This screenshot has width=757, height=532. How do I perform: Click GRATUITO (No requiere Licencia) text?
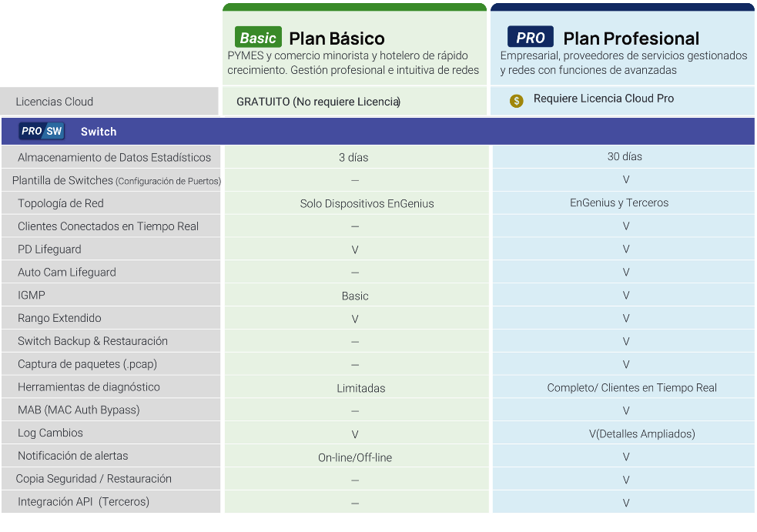(318, 102)
